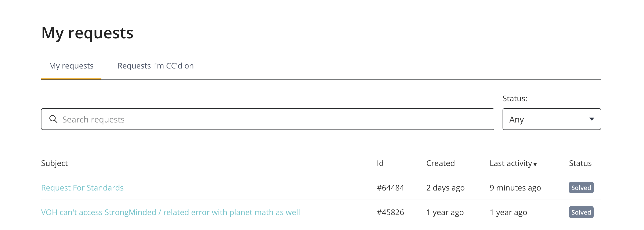
Task: Open the VOH can't access StrongMinded request
Action: click(x=170, y=212)
